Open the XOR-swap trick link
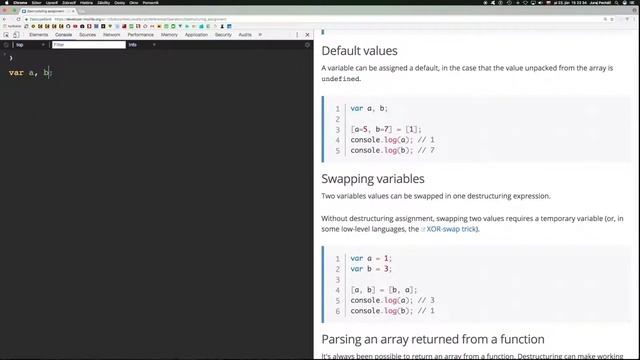This screenshot has height=360, width=640. (x=451, y=229)
